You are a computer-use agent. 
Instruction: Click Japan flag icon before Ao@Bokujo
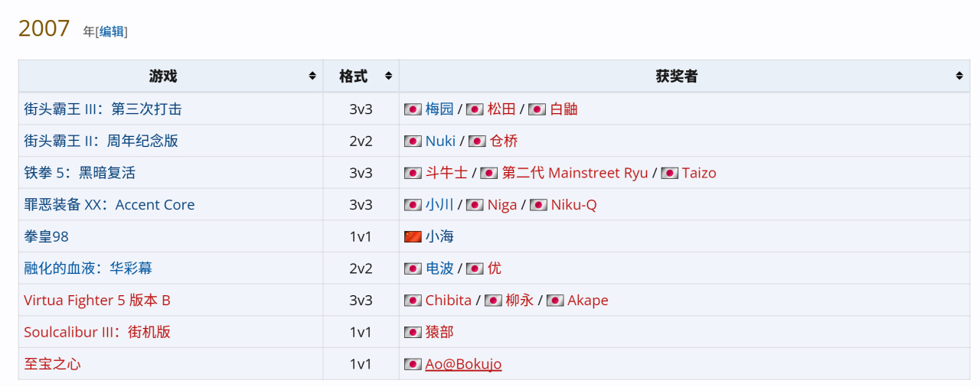click(x=413, y=364)
